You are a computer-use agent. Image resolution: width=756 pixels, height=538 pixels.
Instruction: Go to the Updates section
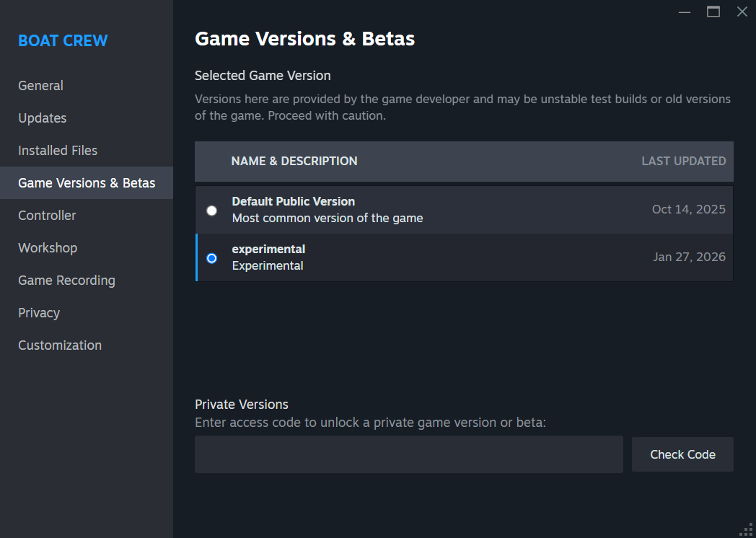tap(42, 118)
